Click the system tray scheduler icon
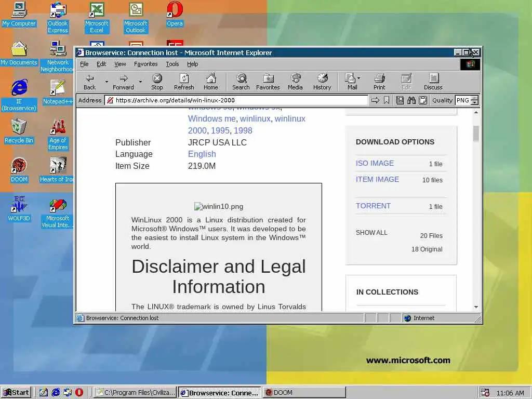Viewport: 532px width, 399px height. pos(485,393)
